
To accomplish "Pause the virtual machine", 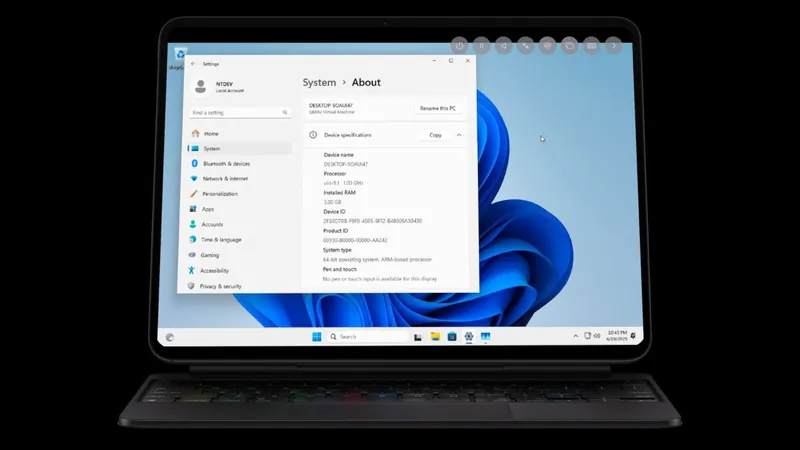I will click(481, 46).
